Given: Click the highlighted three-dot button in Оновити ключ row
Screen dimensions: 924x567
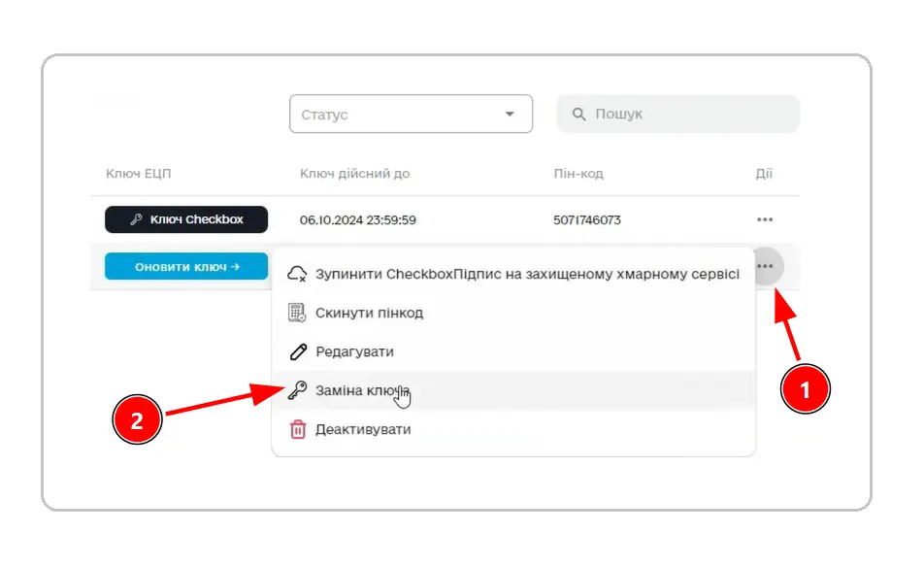Looking at the screenshot, I should point(767,266).
